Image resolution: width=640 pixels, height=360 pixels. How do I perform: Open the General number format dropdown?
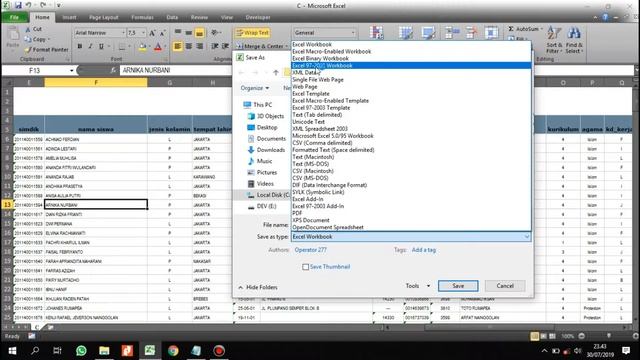pos(353,33)
